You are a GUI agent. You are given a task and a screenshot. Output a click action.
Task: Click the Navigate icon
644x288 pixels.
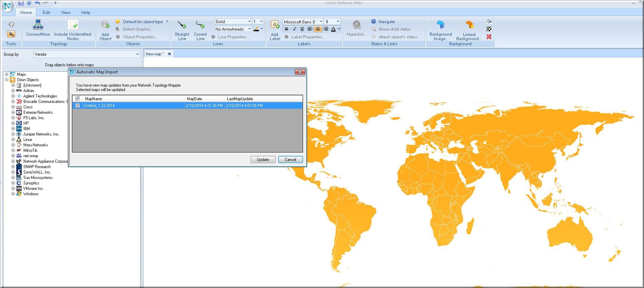[374, 21]
